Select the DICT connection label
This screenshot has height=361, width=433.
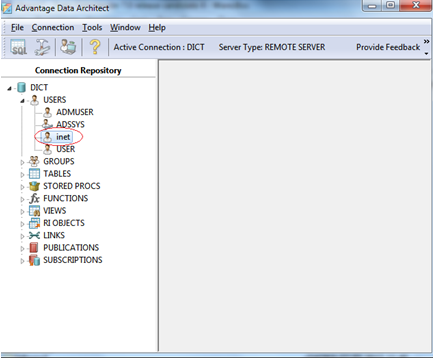coord(39,88)
